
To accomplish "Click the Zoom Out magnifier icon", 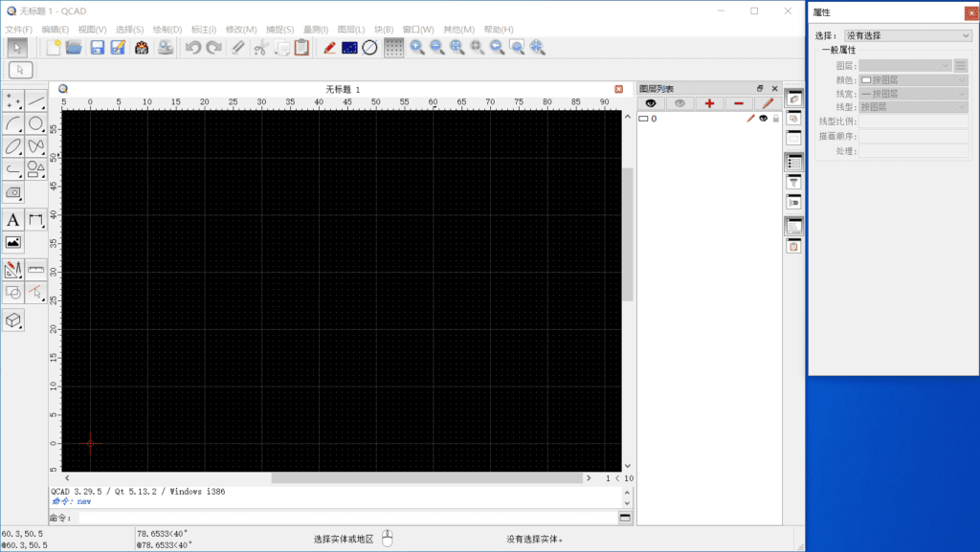I will click(436, 48).
